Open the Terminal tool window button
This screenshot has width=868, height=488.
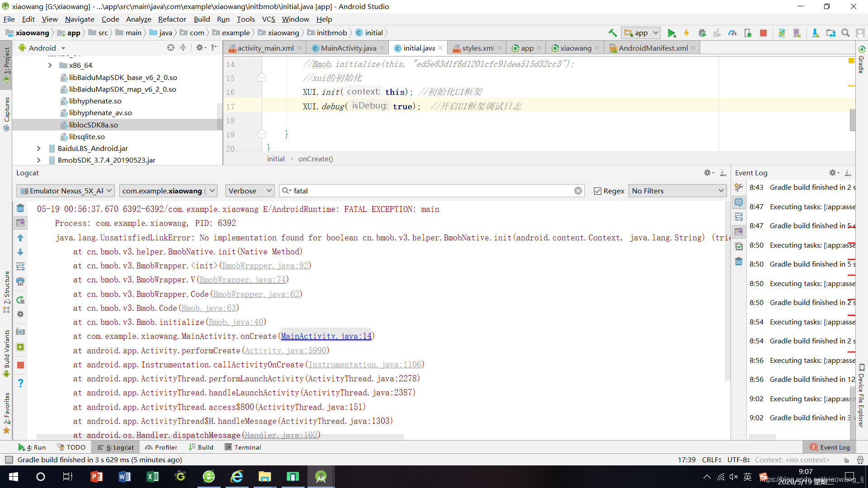coord(243,447)
